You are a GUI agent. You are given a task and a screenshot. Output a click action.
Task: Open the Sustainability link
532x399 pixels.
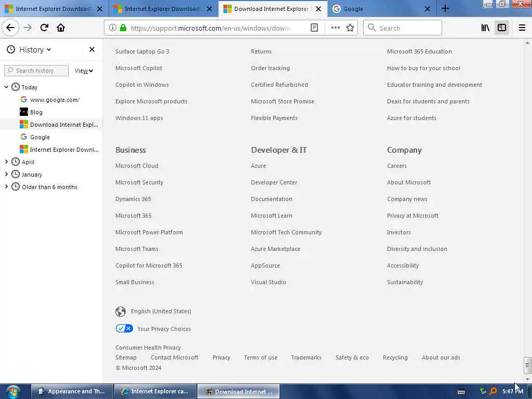point(405,282)
